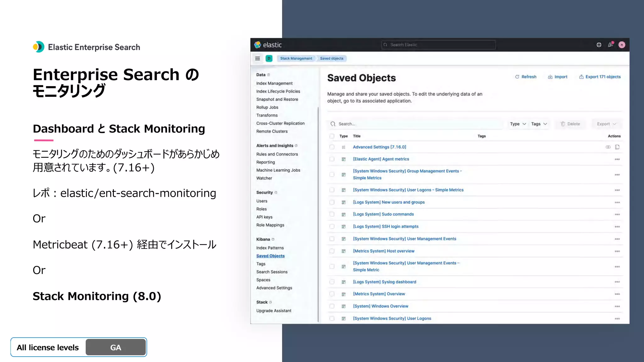The width and height of the screenshot is (644, 362).
Task: Check the SSH login attempts row
Action: click(x=332, y=226)
